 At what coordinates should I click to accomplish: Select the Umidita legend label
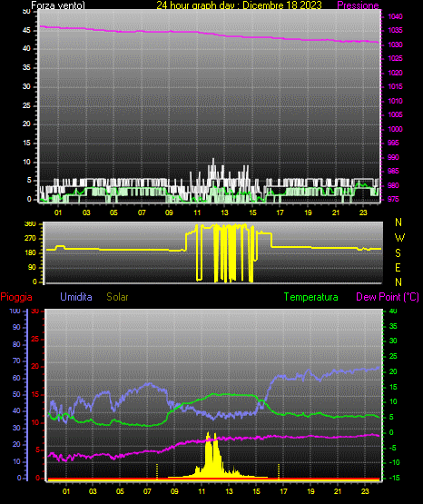pos(76,297)
